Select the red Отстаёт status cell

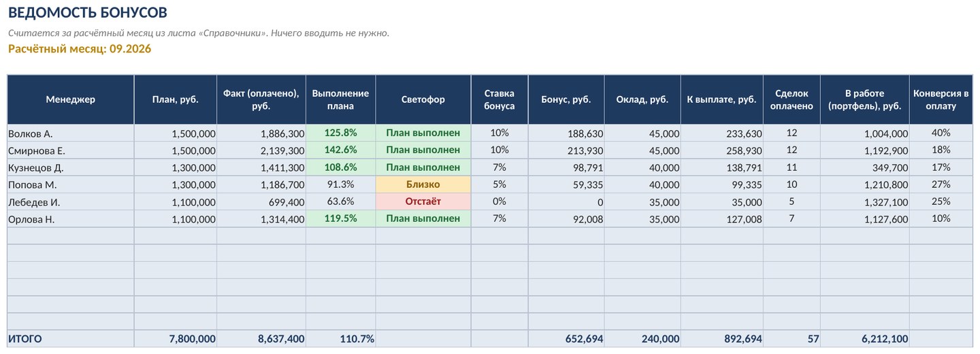click(423, 202)
